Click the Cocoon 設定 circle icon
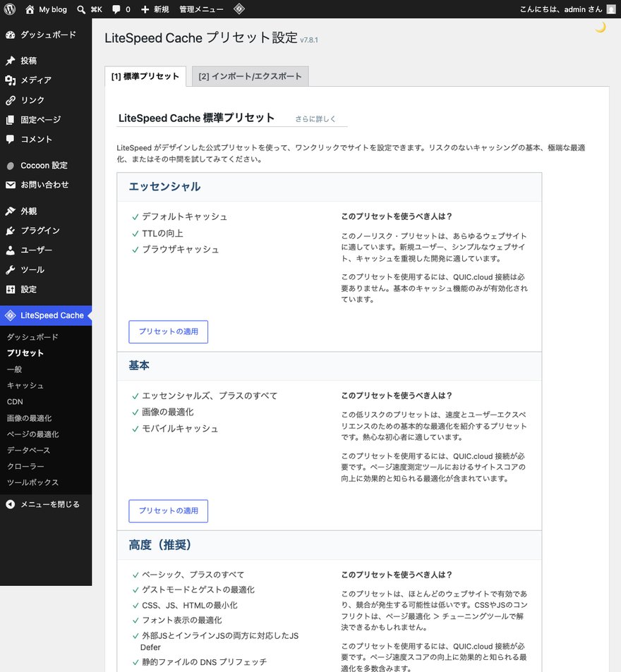 point(11,166)
